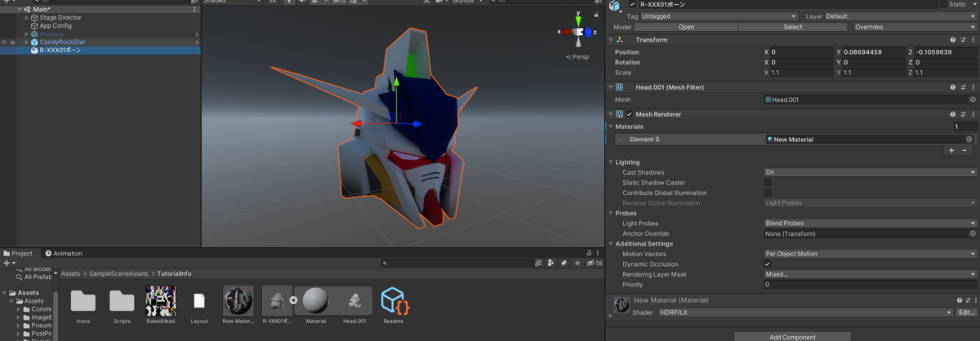The image size is (980, 341).
Task: Open the Tag dropdown
Action: (719, 16)
